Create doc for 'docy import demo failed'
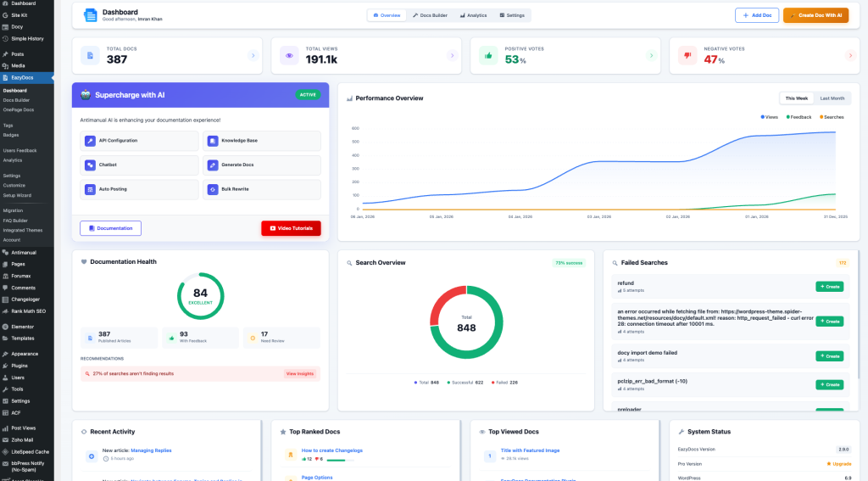Screen dimensions: 868x481 click(829, 356)
